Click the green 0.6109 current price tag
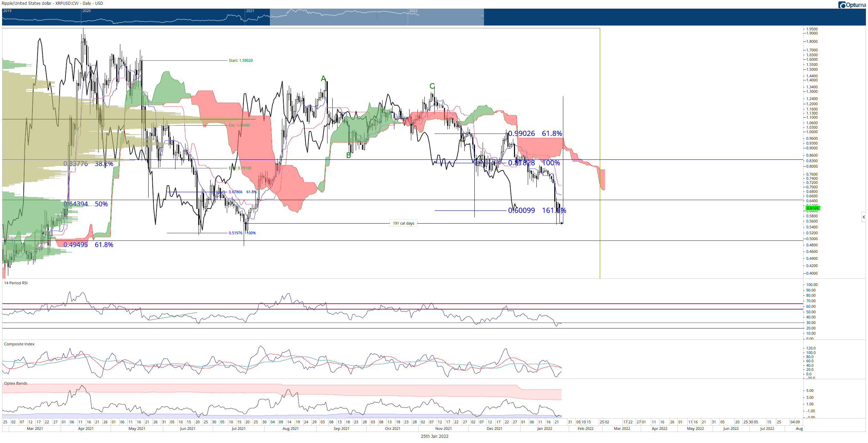The width and height of the screenshot is (868, 443). coord(813,208)
